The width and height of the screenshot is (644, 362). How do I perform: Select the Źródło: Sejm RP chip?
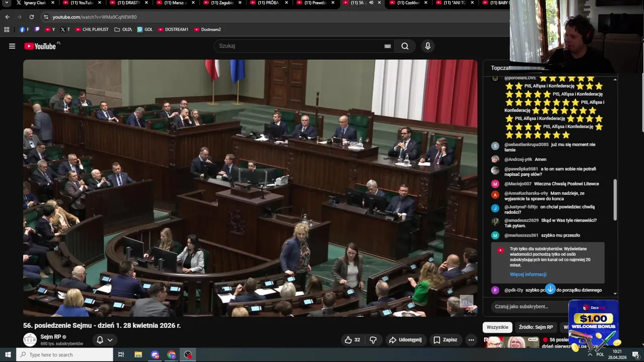pyautogui.click(x=536, y=327)
